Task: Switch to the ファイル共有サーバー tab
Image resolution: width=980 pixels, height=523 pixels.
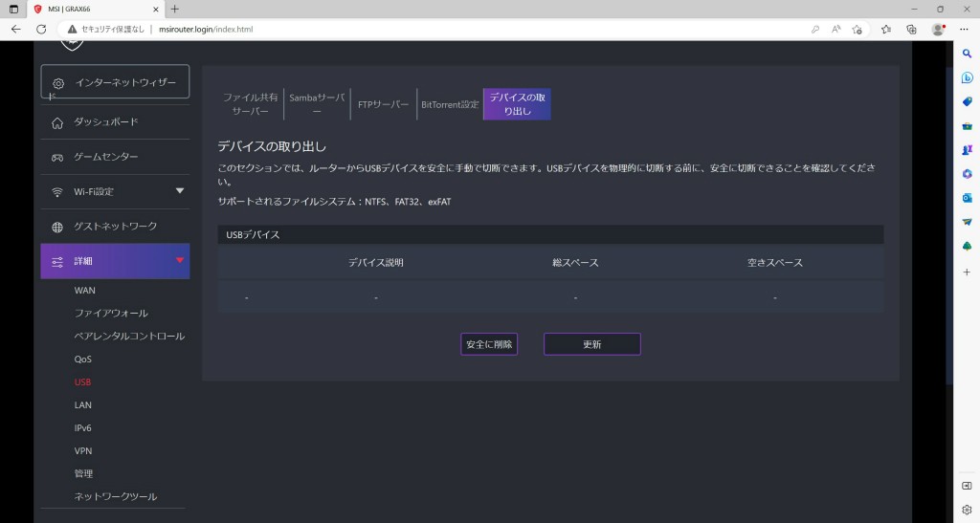Action: pos(250,104)
